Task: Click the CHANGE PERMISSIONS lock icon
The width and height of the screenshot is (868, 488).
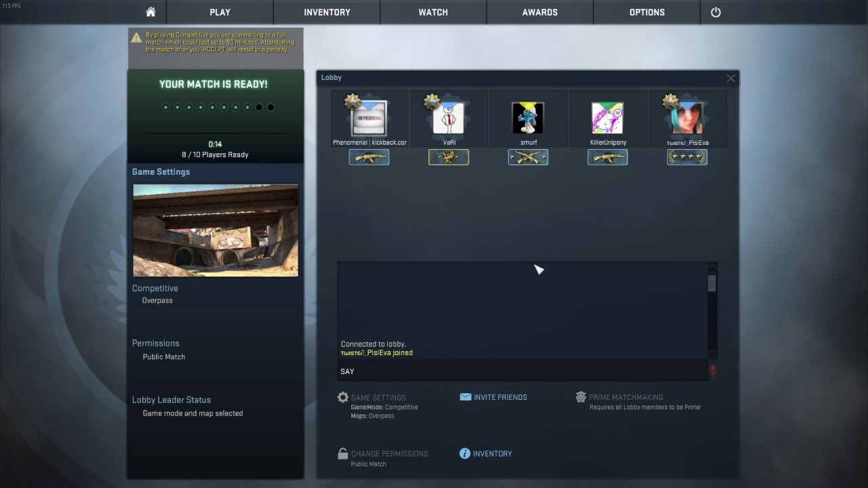Action: coord(343,453)
